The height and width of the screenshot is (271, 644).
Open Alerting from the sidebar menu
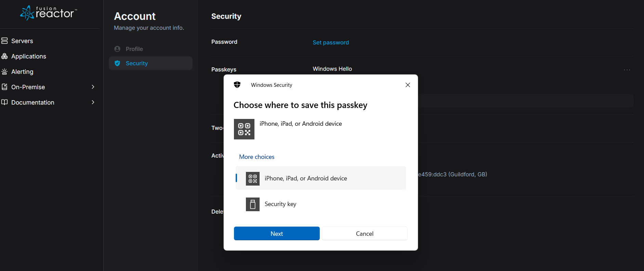pyautogui.click(x=22, y=72)
